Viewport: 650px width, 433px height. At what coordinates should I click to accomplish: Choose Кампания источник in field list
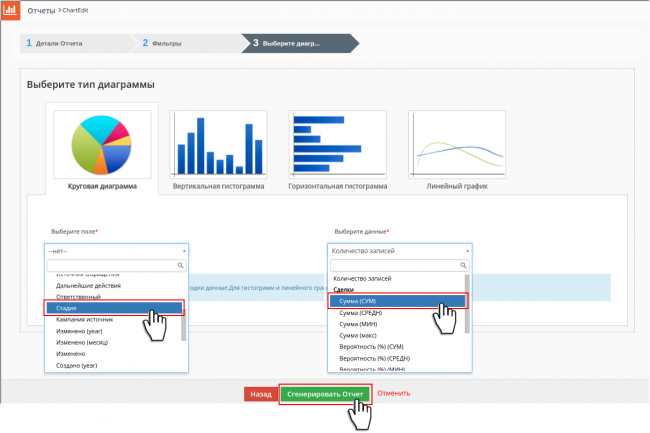point(85,319)
